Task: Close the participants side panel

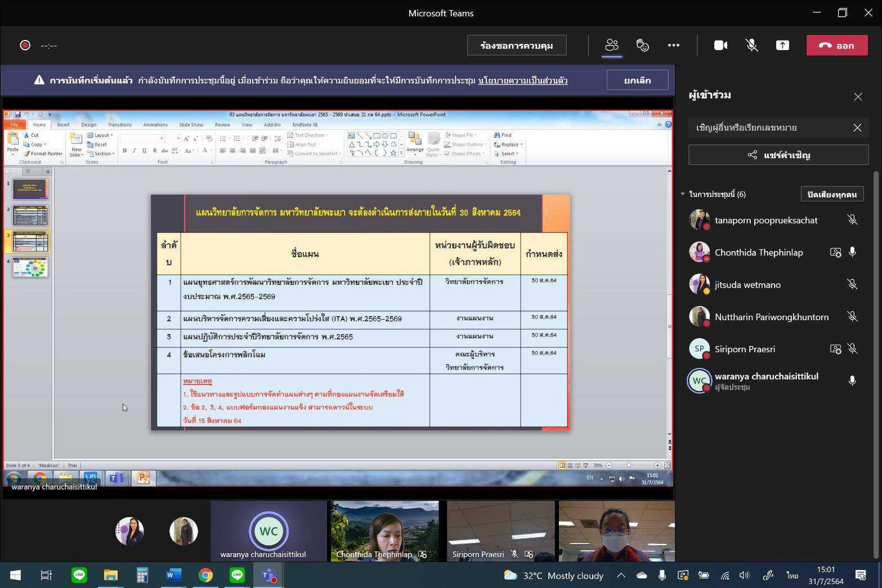Action: click(x=858, y=97)
